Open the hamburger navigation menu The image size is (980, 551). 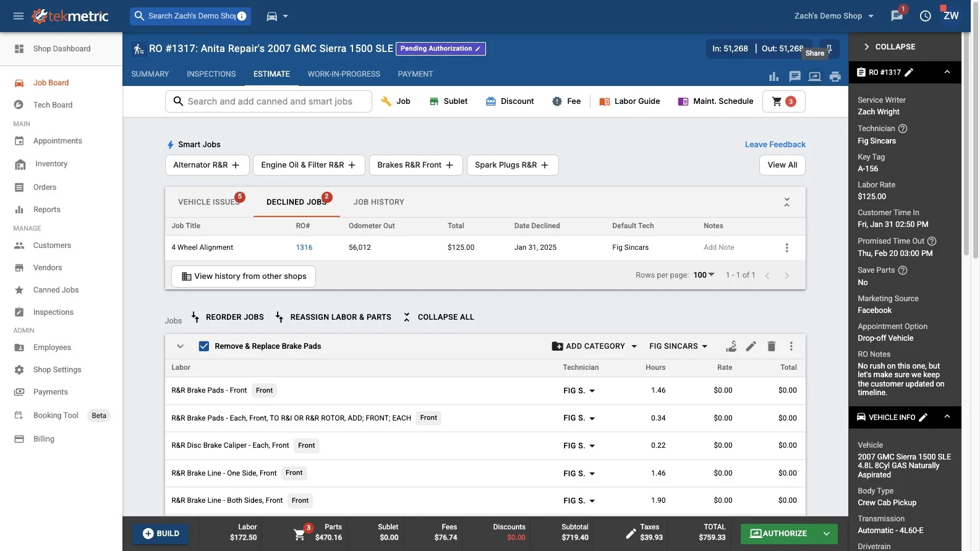click(x=19, y=16)
